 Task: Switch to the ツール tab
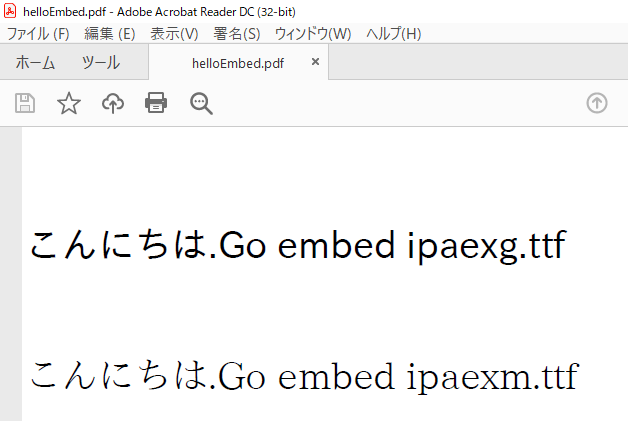point(101,63)
